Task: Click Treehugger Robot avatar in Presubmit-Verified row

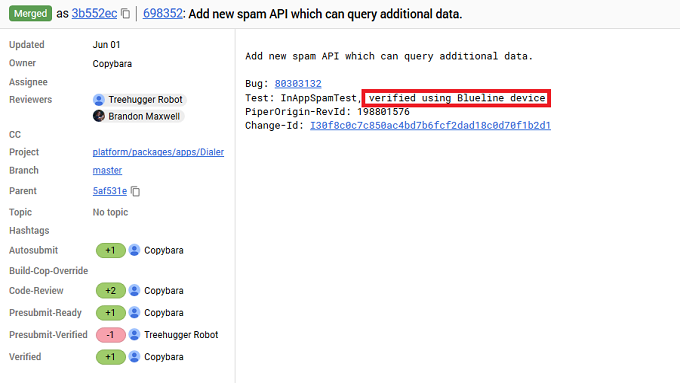Action: click(x=134, y=334)
